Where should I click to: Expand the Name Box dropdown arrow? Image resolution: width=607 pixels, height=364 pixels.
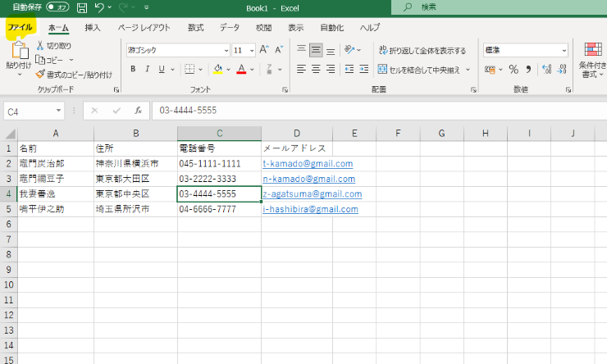(58, 110)
